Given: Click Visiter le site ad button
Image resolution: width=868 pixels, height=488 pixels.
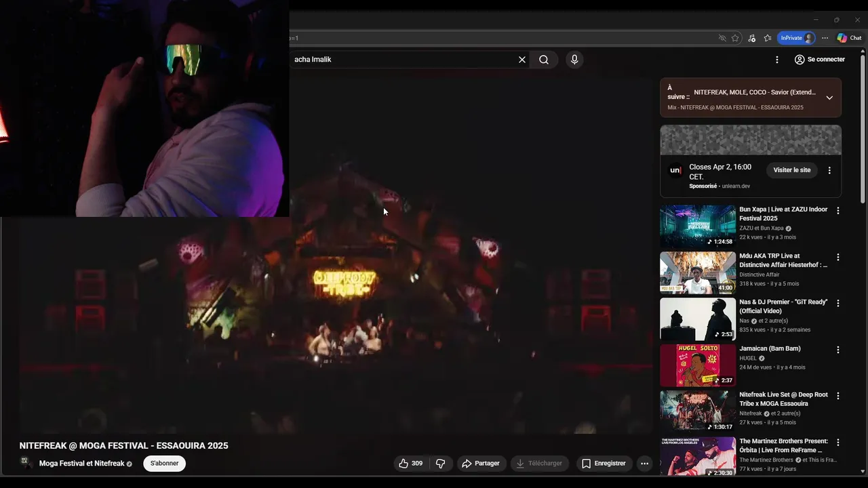Looking at the screenshot, I should [791, 170].
